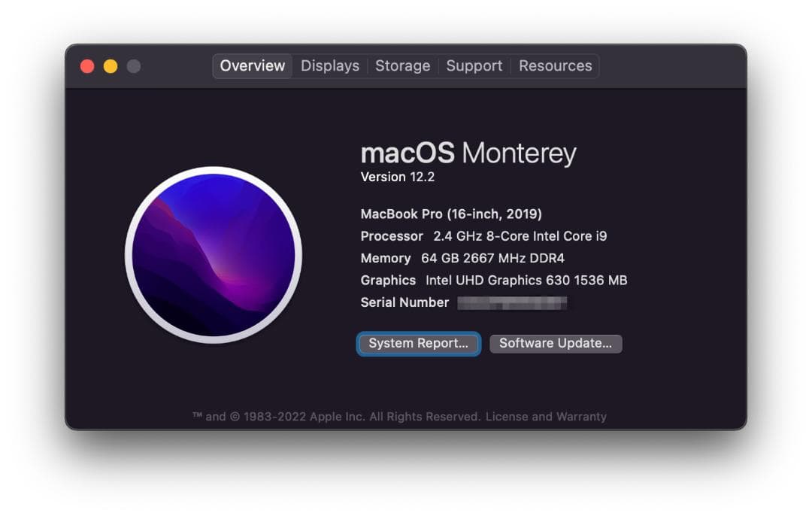Open the Storage tab
Image resolution: width=812 pixels, height=516 pixels.
coord(402,66)
